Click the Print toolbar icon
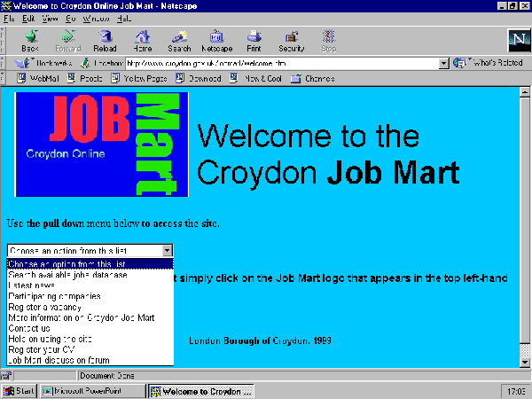Viewport: 532px width, 399px height. tap(254, 41)
